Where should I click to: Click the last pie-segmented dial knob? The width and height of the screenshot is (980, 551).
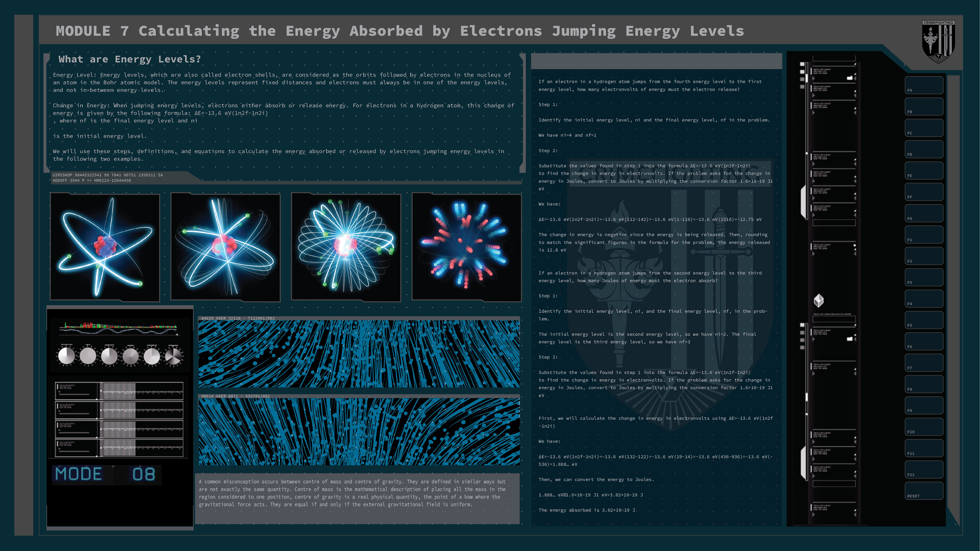click(174, 357)
